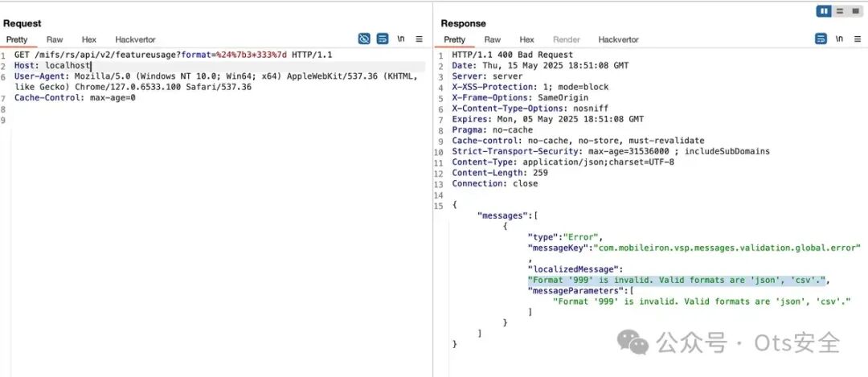Switch to the Response Raw tab
Viewport: 868px width, 377px height.
(493, 39)
